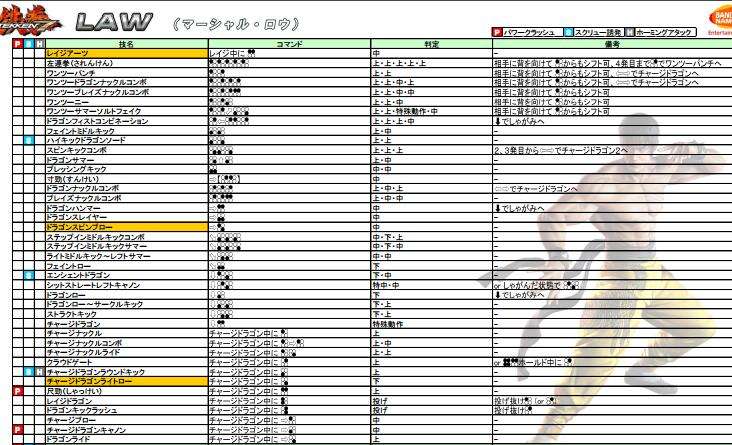Image resolution: width=732 pixels, height=445 pixels.
Task: Select the 技名 column header
Action: [127, 44]
